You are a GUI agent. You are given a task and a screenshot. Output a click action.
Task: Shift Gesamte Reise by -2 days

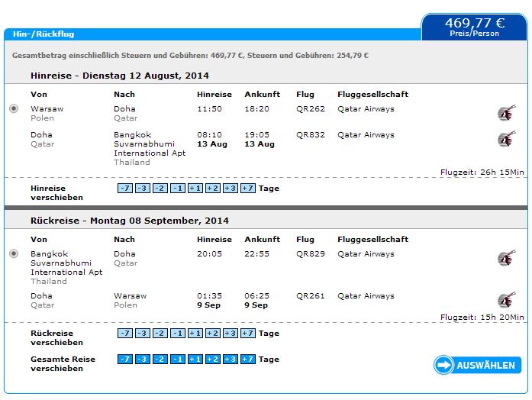click(x=160, y=359)
